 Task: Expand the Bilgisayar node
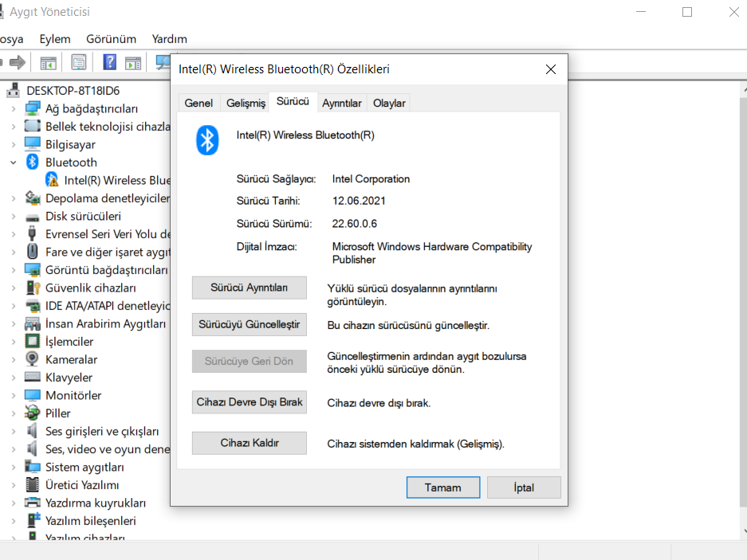tap(14, 144)
